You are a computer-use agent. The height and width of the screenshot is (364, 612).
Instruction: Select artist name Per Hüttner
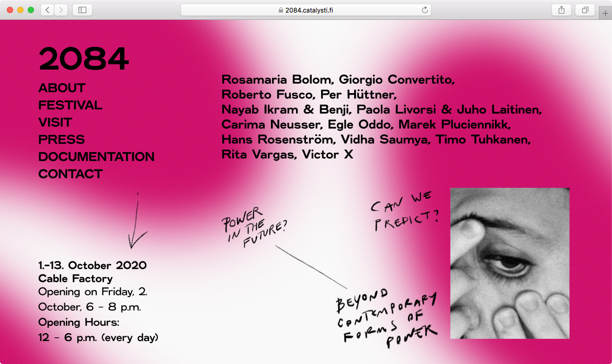358,95
